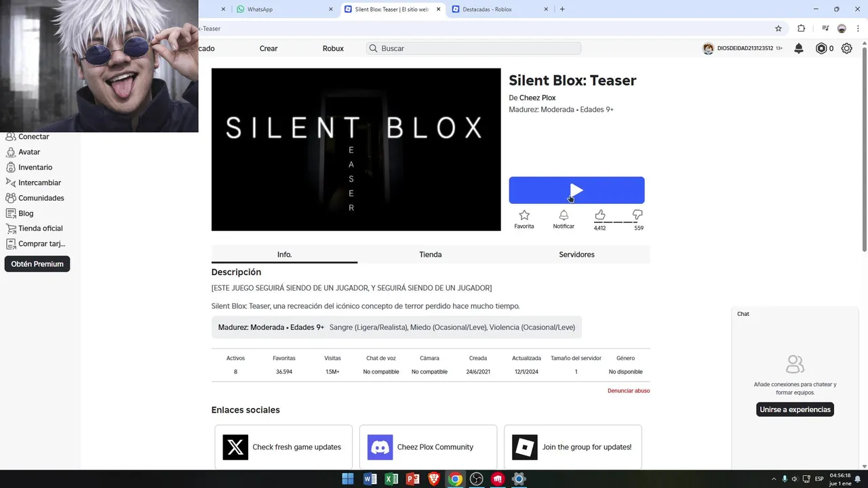This screenshot has width=868, height=488.
Task: Open the Cheez Plox creator link
Action: [x=537, y=98]
